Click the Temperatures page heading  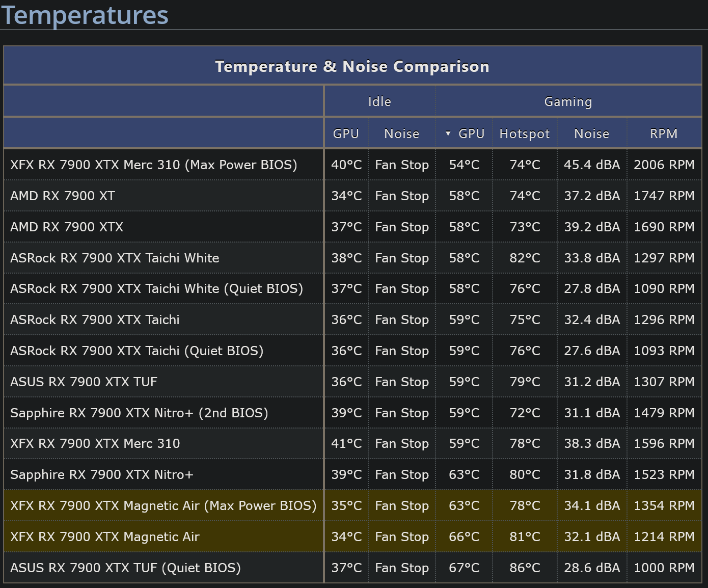[85, 15]
